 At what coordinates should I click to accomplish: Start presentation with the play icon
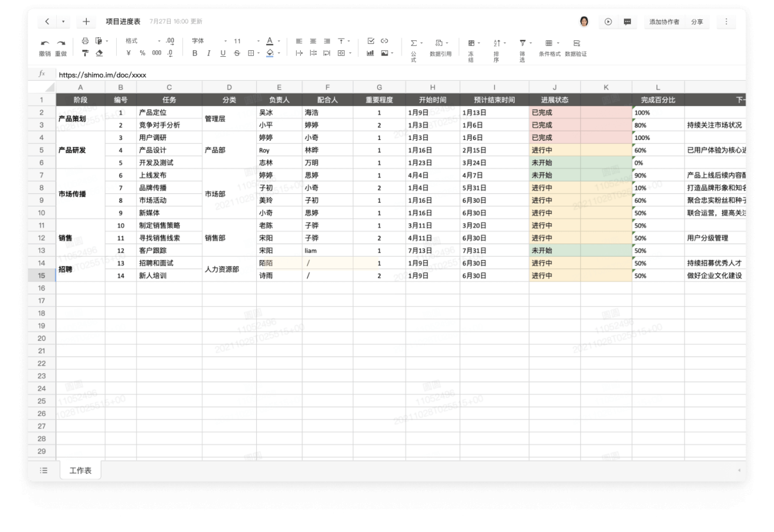coord(608,22)
